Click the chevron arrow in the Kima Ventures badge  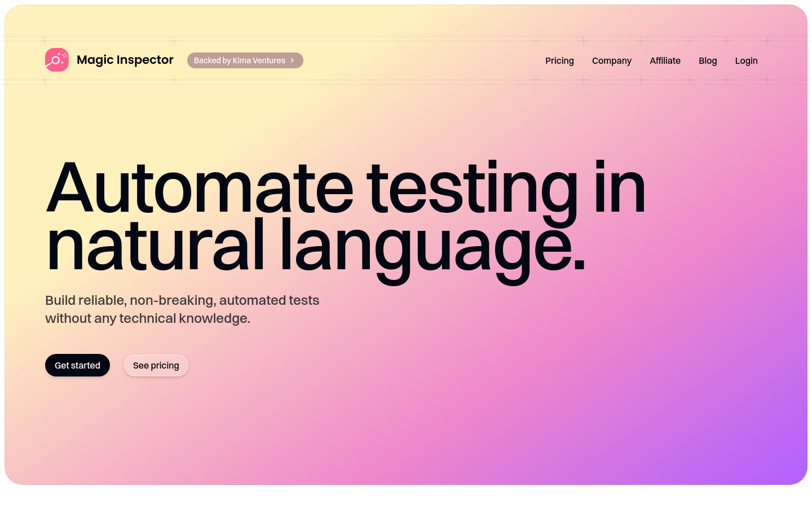click(x=292, y=60)
